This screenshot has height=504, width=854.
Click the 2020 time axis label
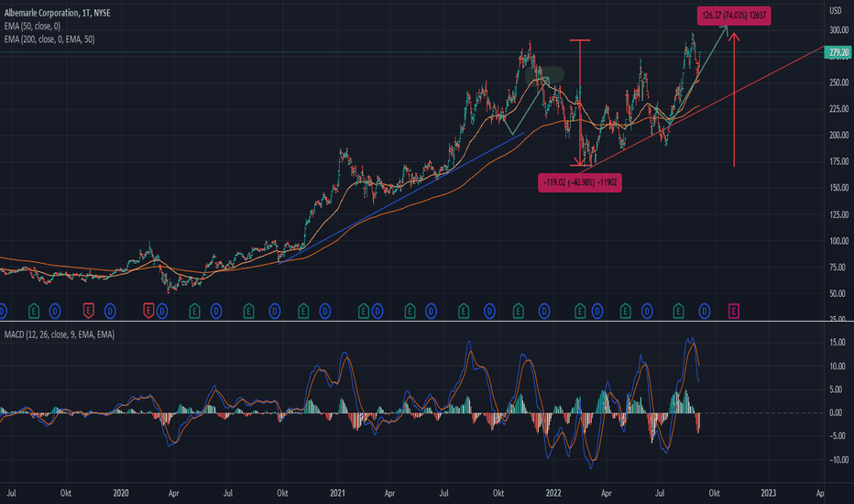coord(120,493)
